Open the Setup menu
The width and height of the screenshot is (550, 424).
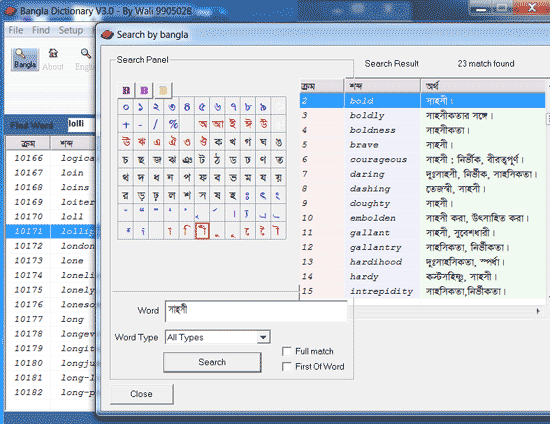pyautogui.click(x=71, y=30)
